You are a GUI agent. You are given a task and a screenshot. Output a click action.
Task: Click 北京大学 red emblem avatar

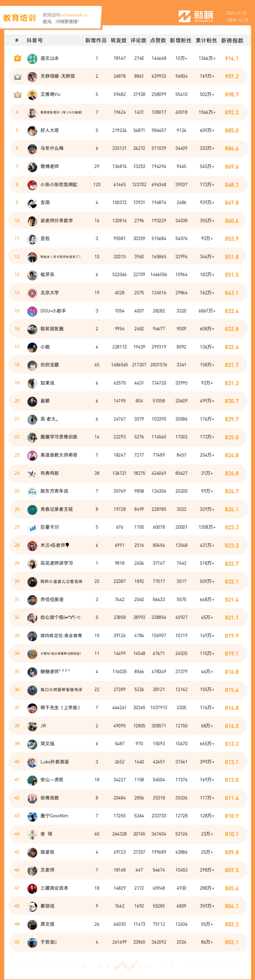(x=32, y=293)
